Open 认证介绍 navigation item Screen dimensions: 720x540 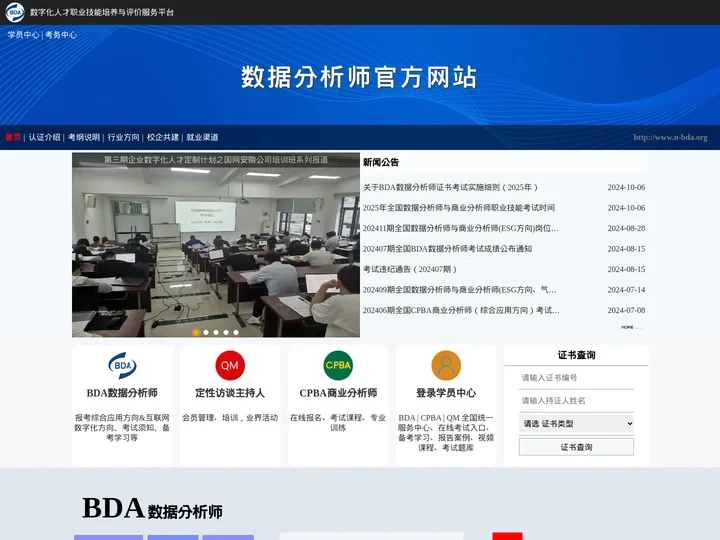(x=45, y=137)
